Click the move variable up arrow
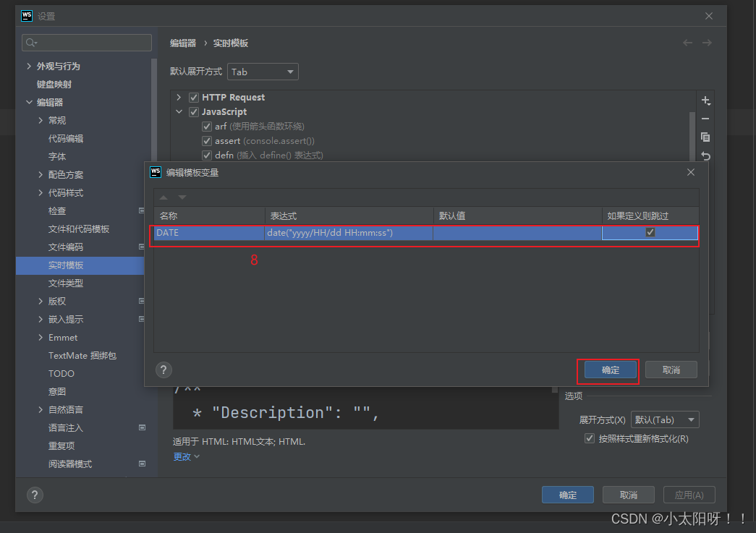The height and width of the screenshot is (533, 756). tap(165, 196)
